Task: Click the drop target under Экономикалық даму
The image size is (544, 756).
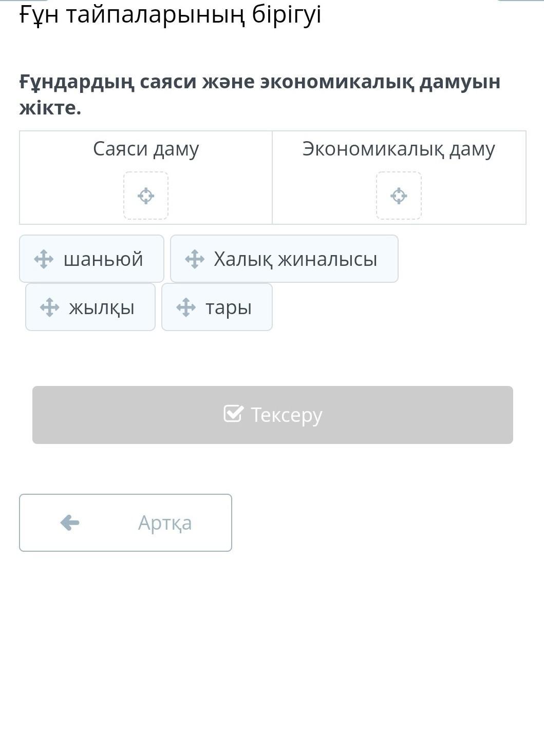Action: point(399,196)
